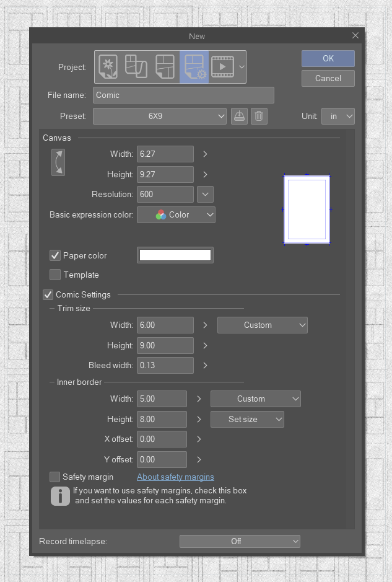
Task: Open the Basic expression color dropdown
Action: 176,215
